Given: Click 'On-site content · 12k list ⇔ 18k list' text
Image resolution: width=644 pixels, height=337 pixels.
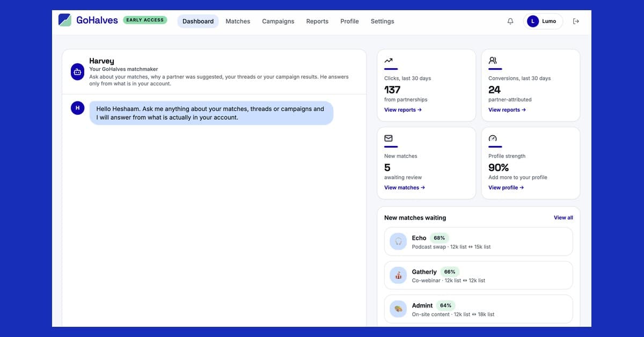Looking at the screenshot, I should pyautogui.click(x=453, y=314).
